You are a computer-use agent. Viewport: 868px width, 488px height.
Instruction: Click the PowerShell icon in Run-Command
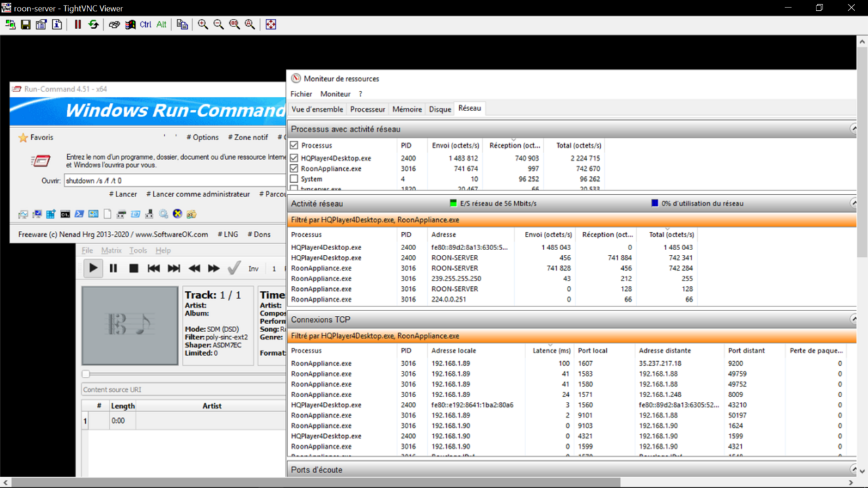(79, 214)
